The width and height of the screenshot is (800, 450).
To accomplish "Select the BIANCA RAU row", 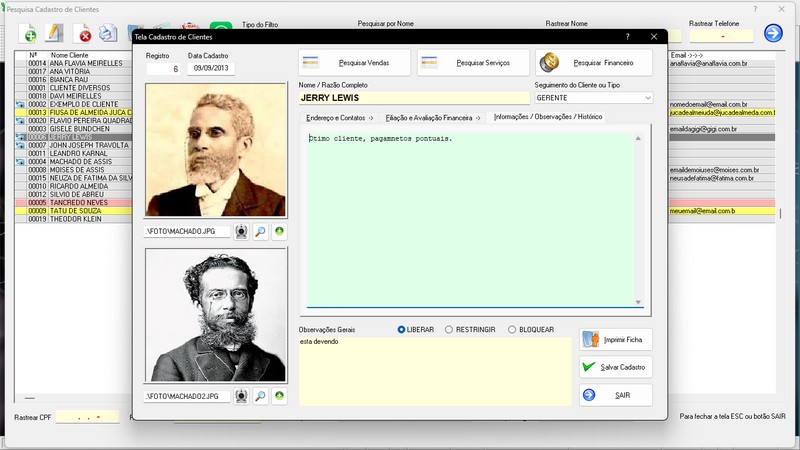I will point(74,80).
